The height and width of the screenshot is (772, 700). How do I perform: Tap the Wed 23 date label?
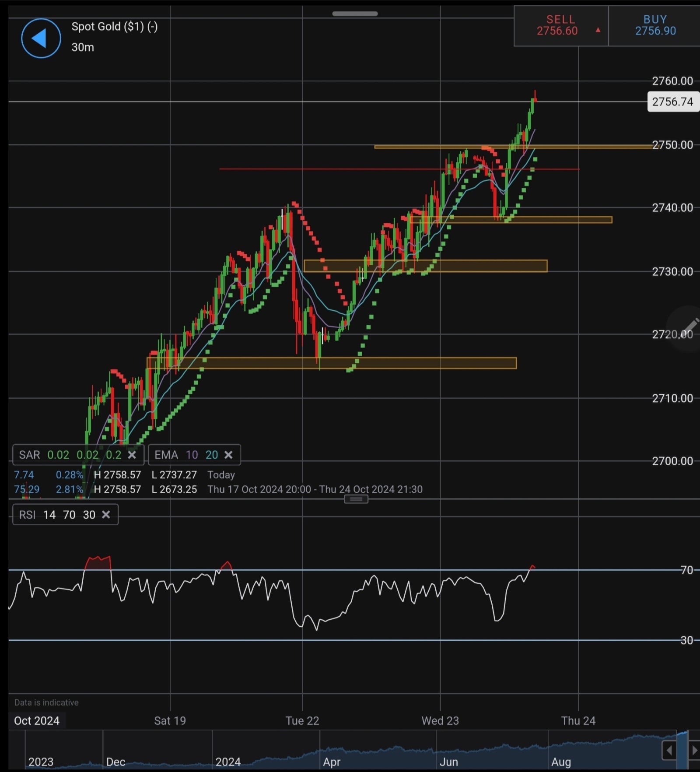click(440, 721)
